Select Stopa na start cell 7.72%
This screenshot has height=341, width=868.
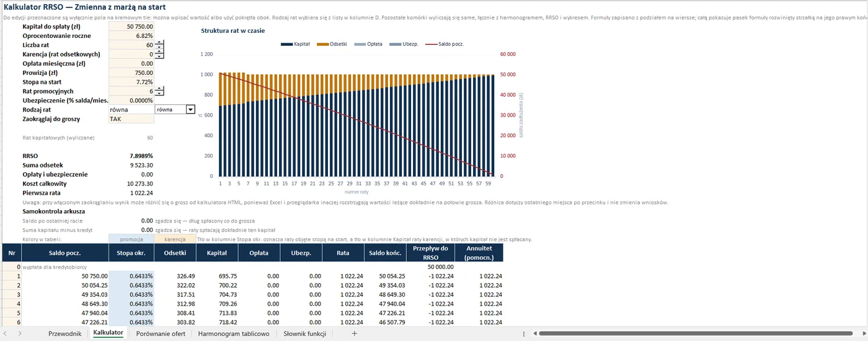pos(131,82)
